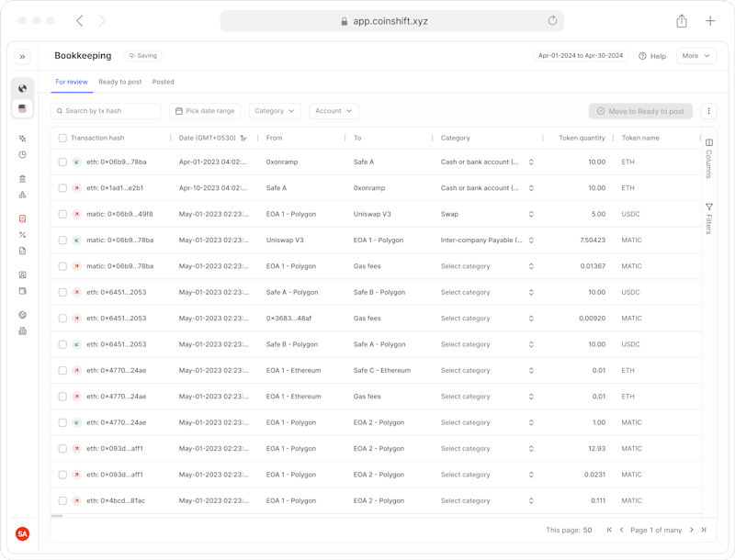735x560 pixels.
Task: Click the Transaction hash column header
Action: coord(97,138)
